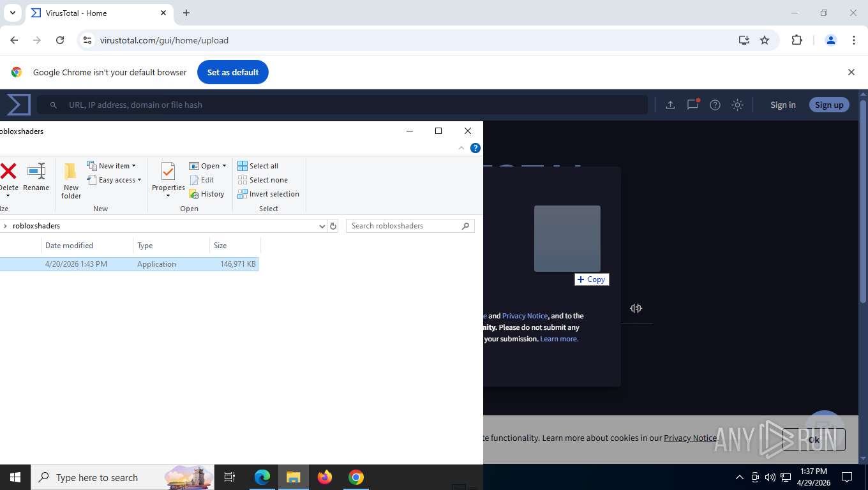Click the Sign up button
This screenshot has height=490, width=868.
[829, 105]
